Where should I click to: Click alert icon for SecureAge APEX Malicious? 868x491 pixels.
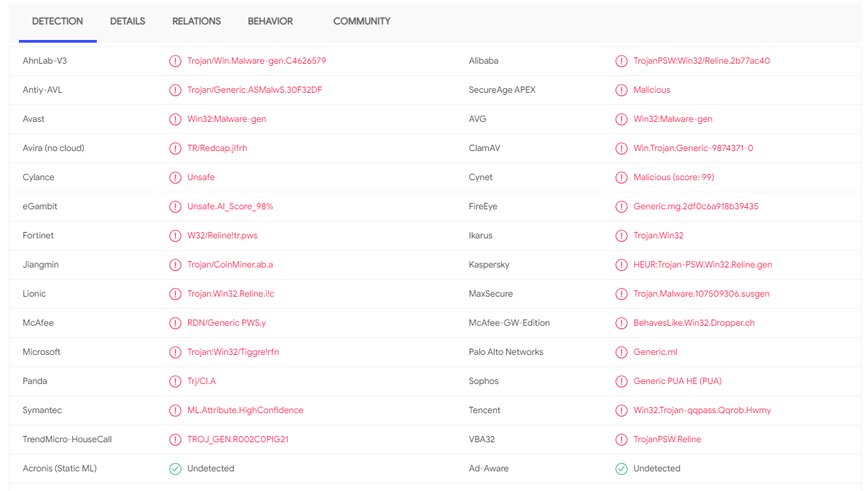coord(622,90)
